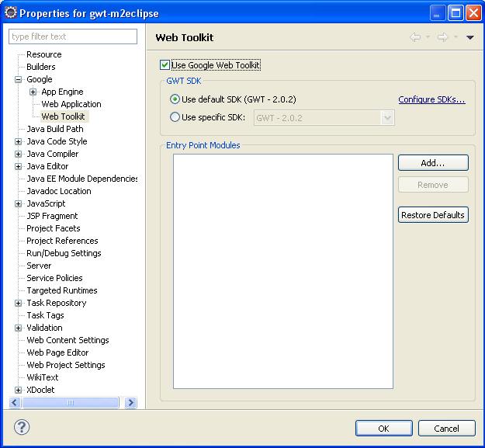Open Project References page

(x=62, y=241)
